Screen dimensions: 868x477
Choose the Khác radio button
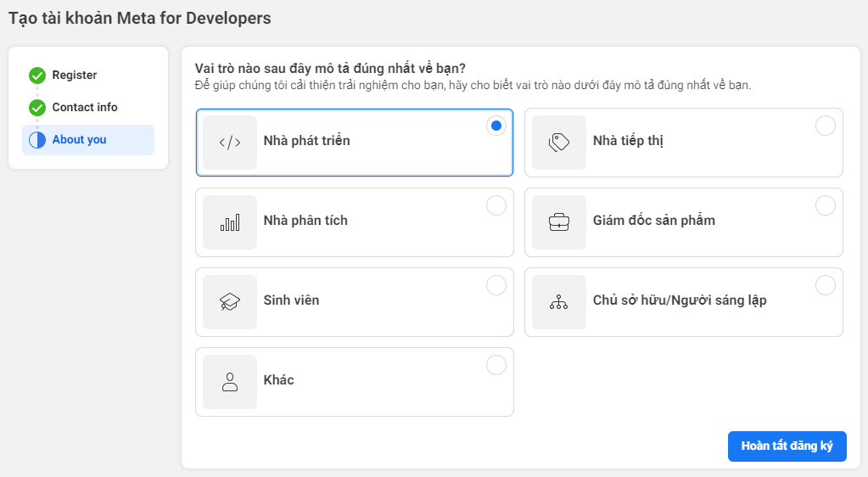pos(496,365)
